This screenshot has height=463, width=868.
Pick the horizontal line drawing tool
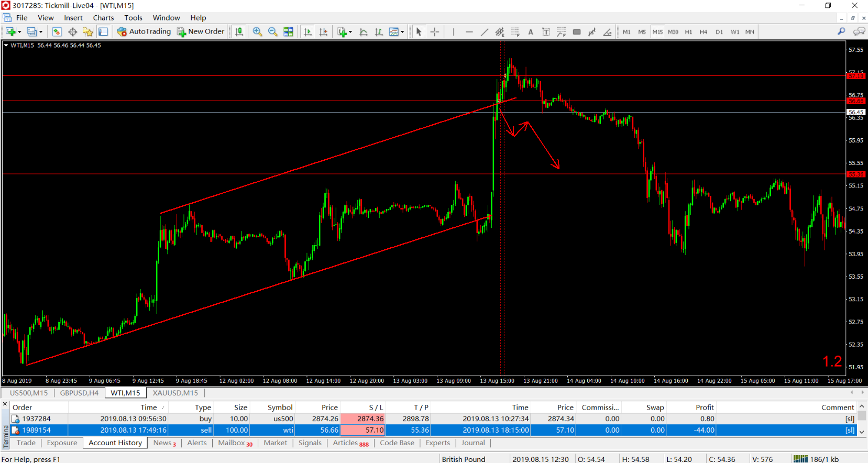(469, 31)
